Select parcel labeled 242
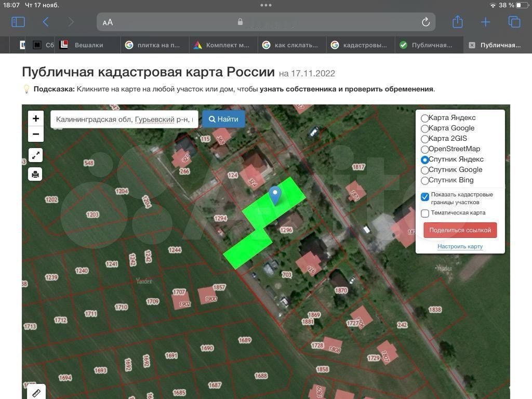 click(x=402, y=325)
